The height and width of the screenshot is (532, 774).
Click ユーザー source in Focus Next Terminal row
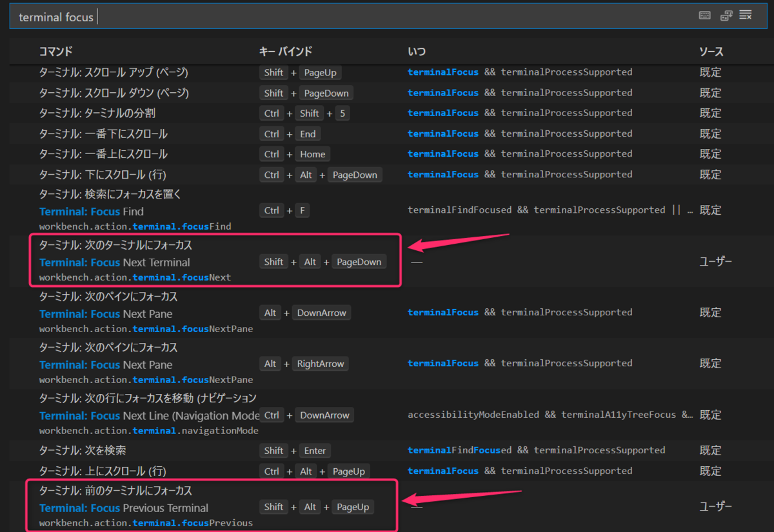click(x=717, y=262)
